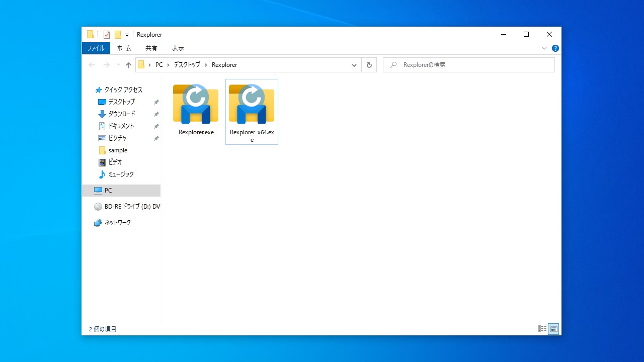Open ピクチャ in the navigation pane
644x362 pixels.
(118, 138)
